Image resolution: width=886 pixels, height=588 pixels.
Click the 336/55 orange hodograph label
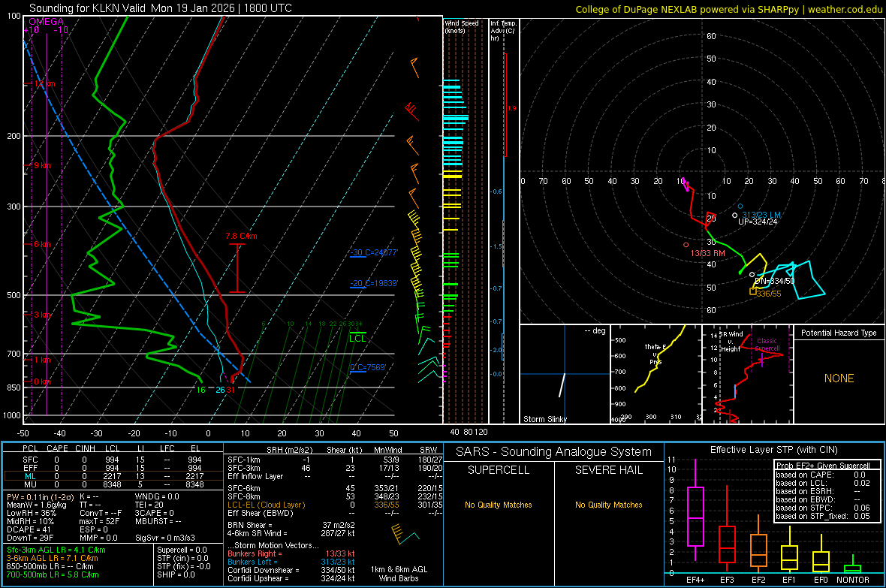click(769, 294)
